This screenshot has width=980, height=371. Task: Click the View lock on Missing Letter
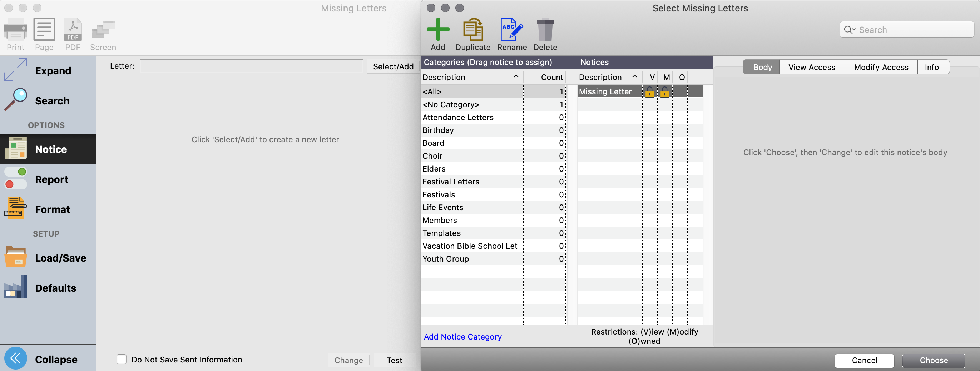649,92
